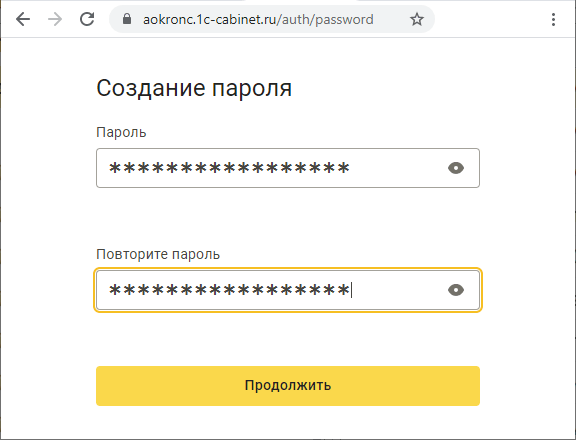Select the address bar URL
The width and height of the screenshot is (576, 440).
(x=258, y=19)
